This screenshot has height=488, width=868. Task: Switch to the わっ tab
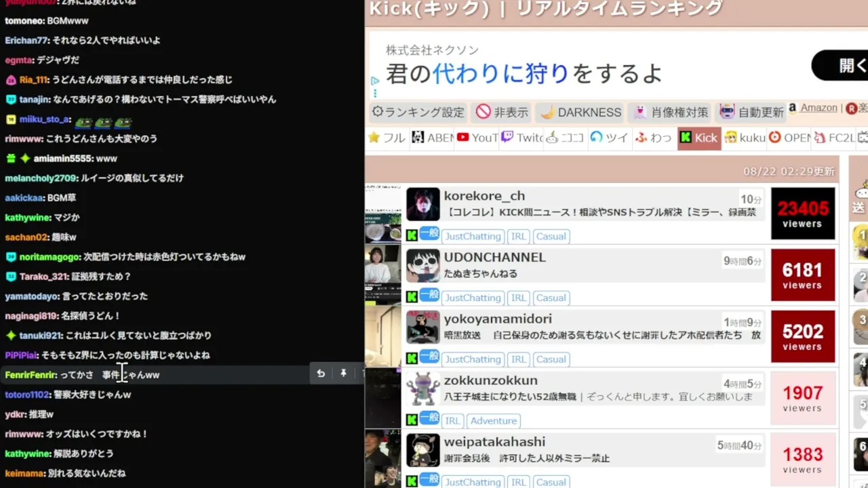[x=654, y=138]
